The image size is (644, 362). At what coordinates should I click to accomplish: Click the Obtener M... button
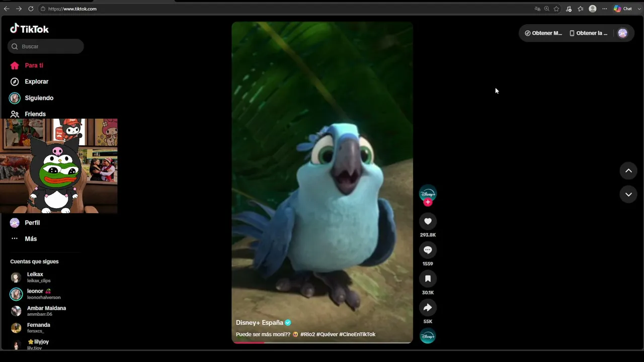(x=543, y=33)
